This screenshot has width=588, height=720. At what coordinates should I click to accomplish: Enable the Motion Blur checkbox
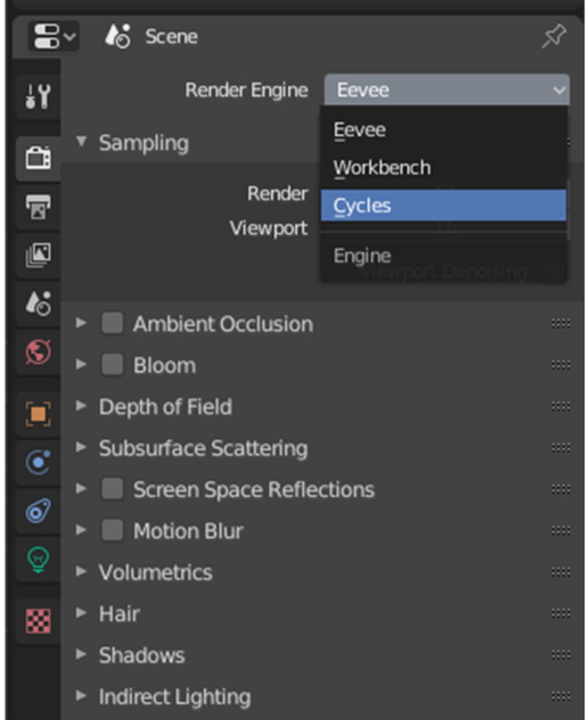tap(113, 530)
